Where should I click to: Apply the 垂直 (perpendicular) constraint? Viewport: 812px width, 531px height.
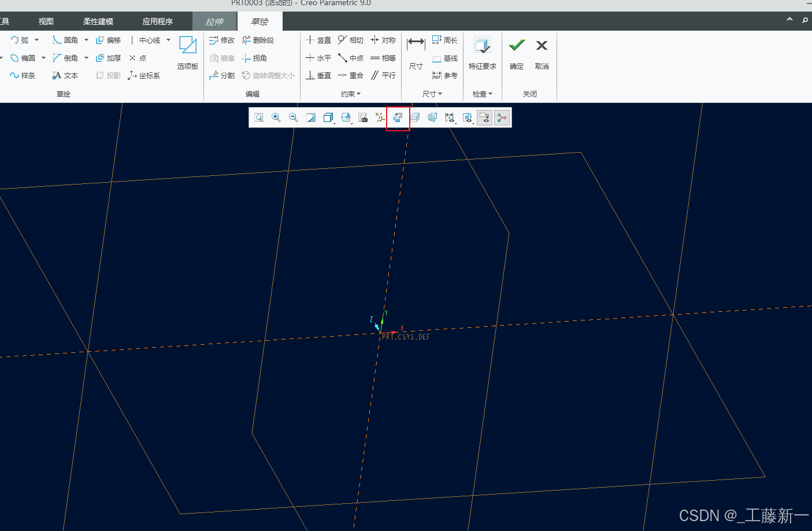click(x=318, y=75)
